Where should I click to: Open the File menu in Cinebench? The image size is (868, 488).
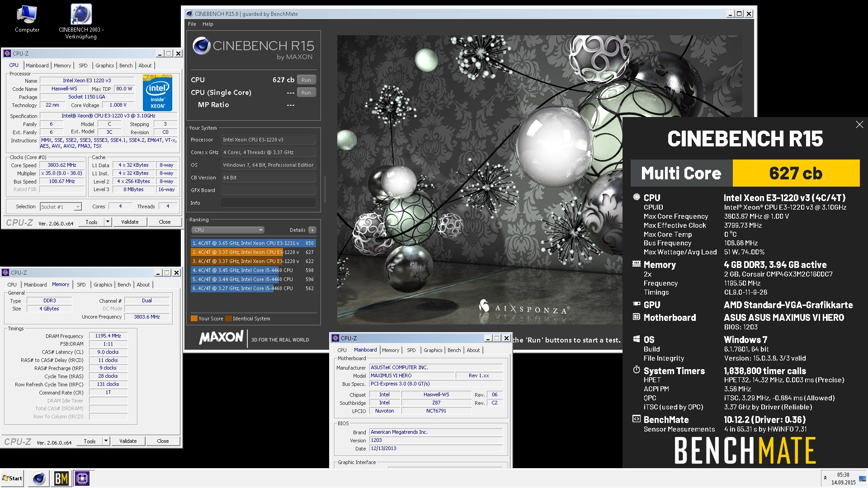coord(192,24)
